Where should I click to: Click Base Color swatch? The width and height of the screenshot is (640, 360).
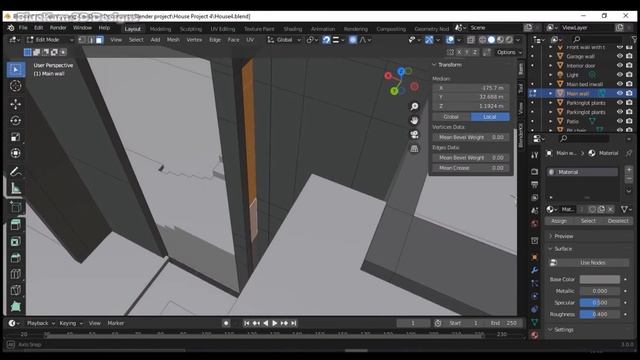click(600, 280)
